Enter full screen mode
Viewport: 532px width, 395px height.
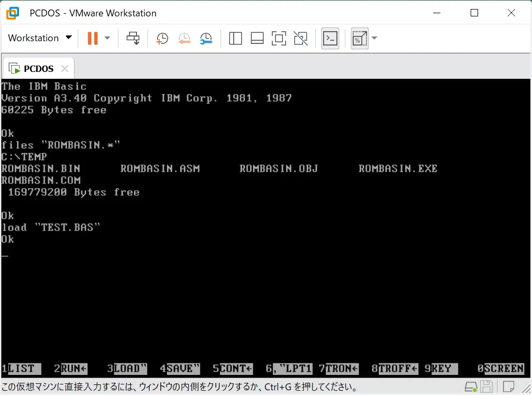tap(279, 39)
